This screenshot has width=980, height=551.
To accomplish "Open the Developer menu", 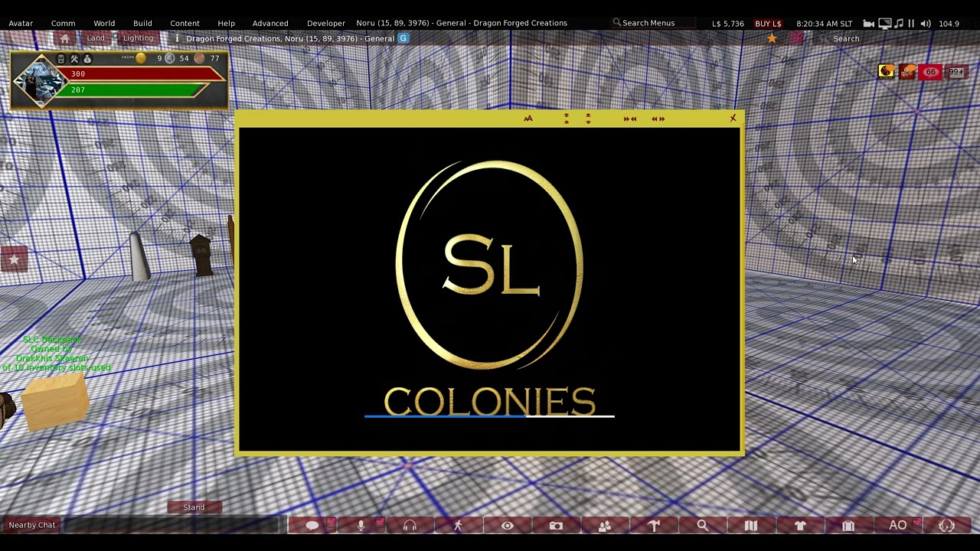I will coord(326,23).
